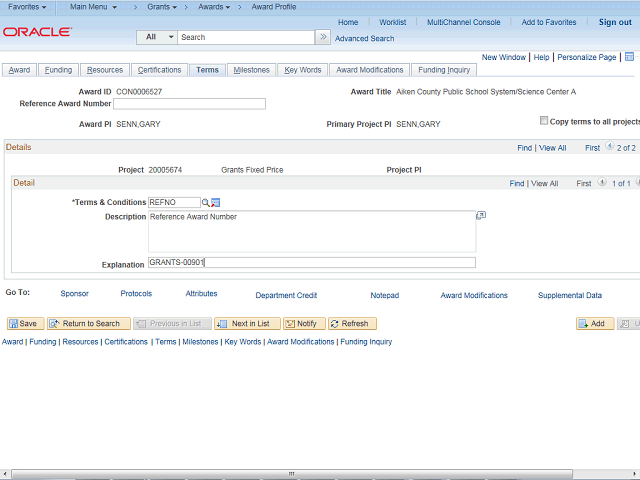Open the All search category dropdown
Screen dimensions: 640x480
click(x=157, y=37)
